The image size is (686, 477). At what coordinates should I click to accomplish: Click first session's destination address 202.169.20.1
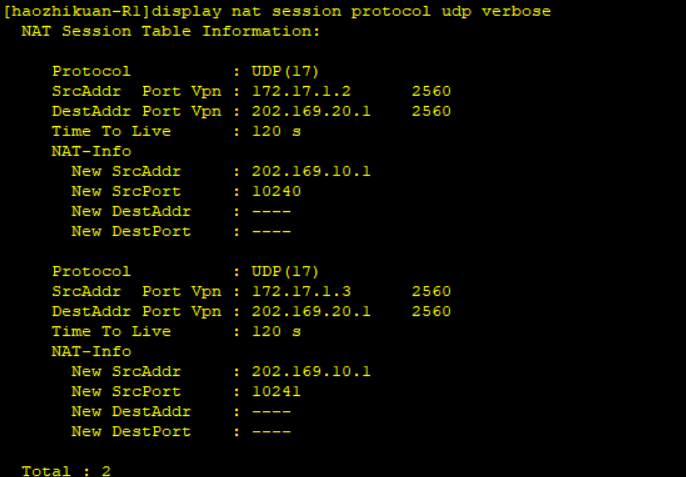[x=311, y=111]
